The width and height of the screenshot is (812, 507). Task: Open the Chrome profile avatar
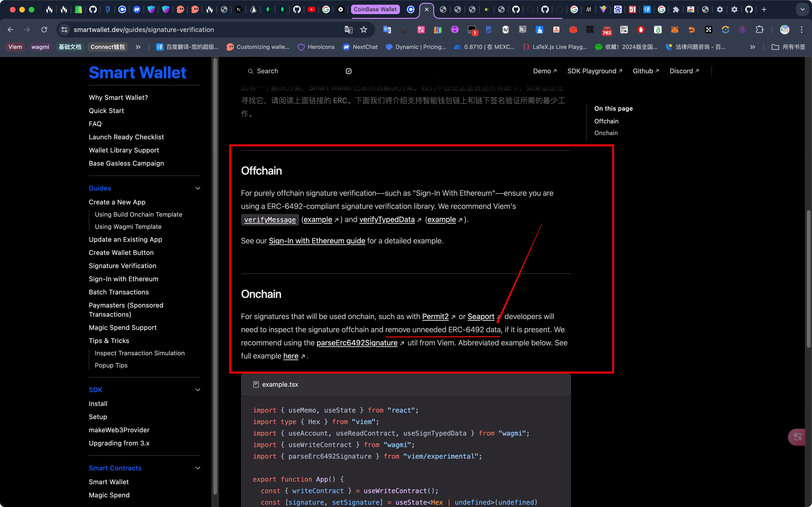(x=785, y=30)
